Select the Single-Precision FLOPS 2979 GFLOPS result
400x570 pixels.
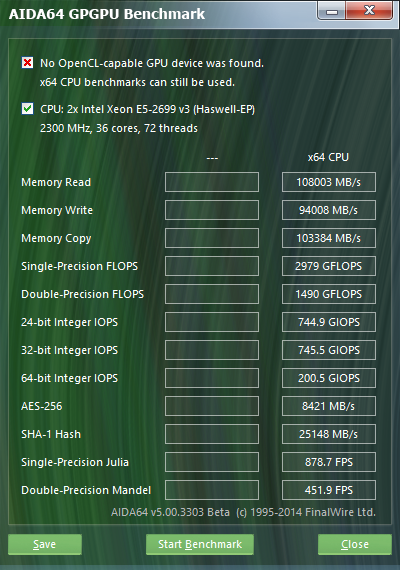click(329, 266)
